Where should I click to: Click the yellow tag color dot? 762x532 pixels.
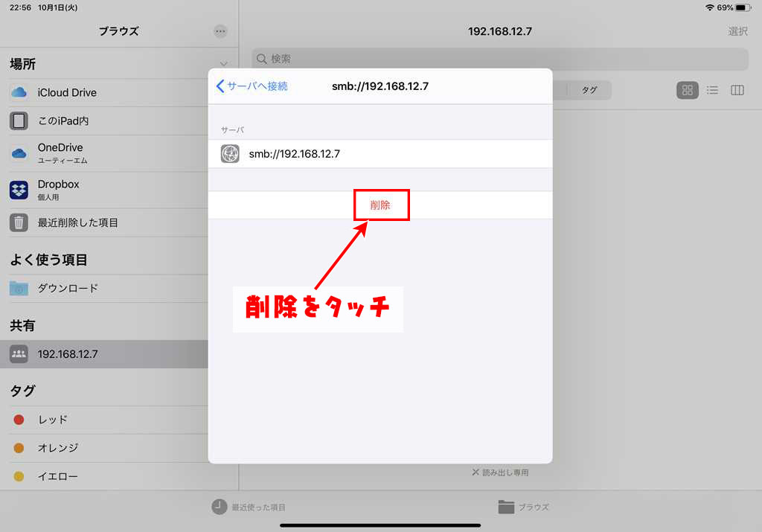coord(19,476)
